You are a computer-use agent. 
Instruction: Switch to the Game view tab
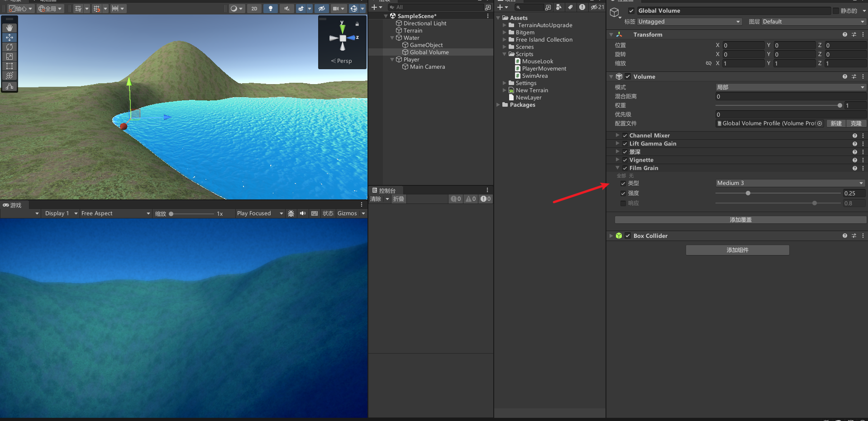point(12,205)
